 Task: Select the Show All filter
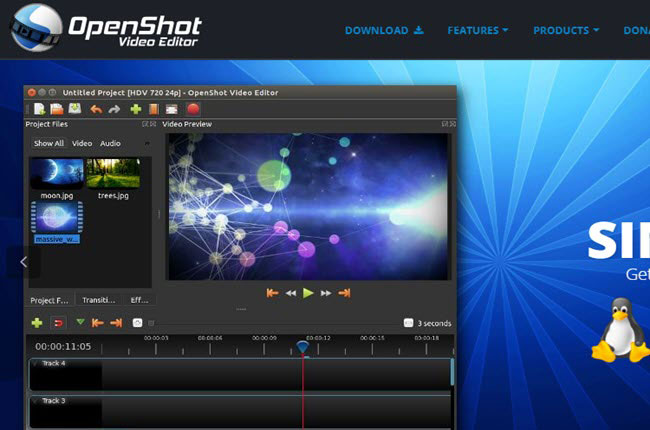click(x=49, y=143)
